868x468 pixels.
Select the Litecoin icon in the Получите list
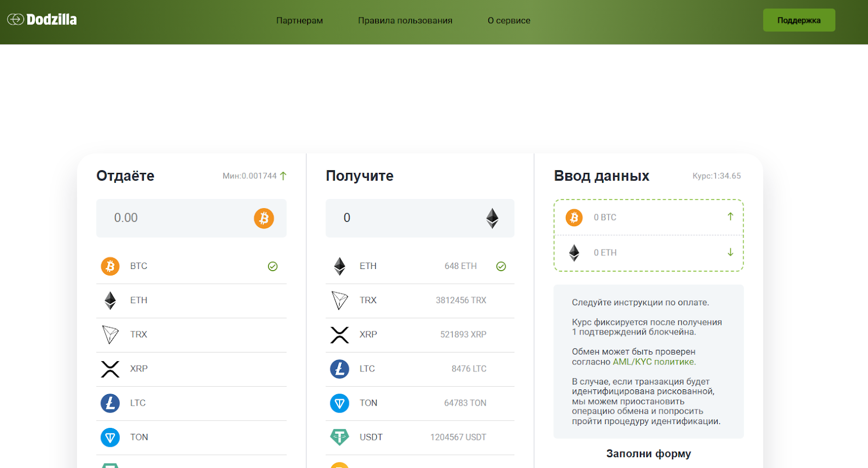(340, 369)
